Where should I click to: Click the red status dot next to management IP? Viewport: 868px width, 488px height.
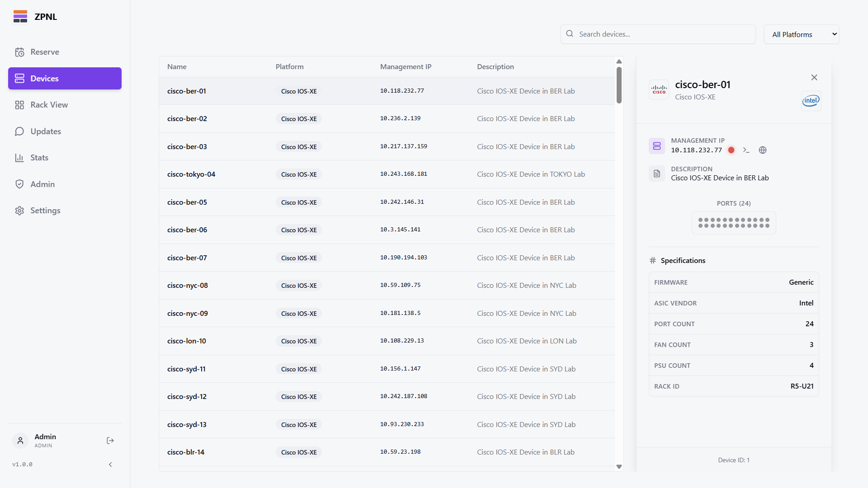pyautogui.click(x=731, y=150)
